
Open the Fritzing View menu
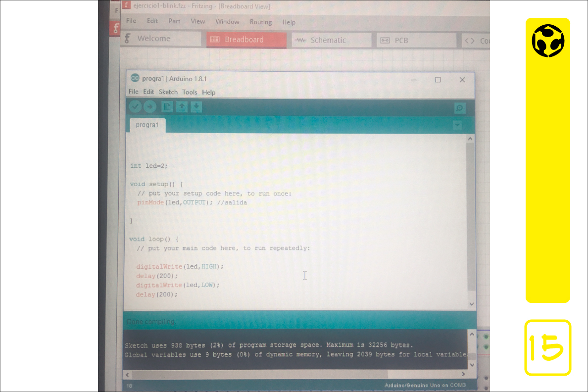[197, 21]
